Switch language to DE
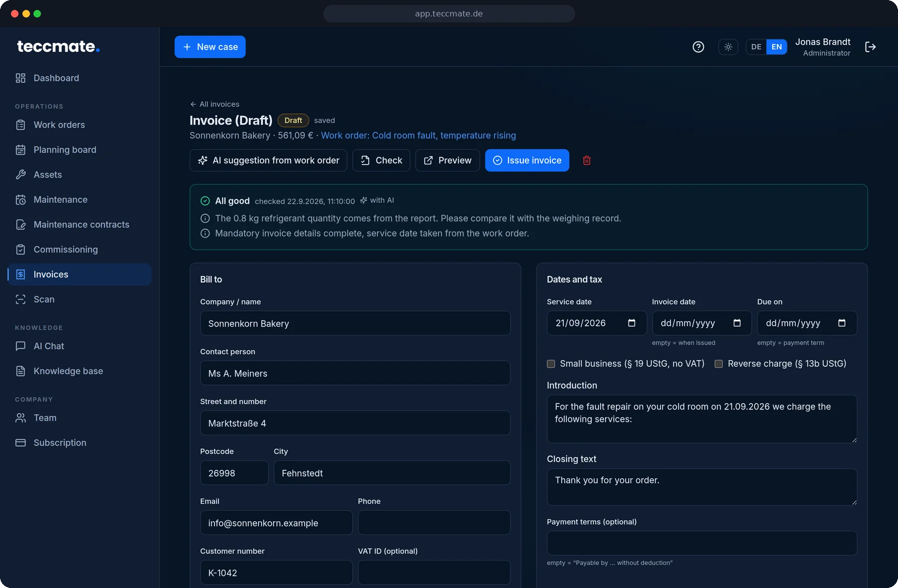Viewport: 898px width, 588px height. (756, 47)
